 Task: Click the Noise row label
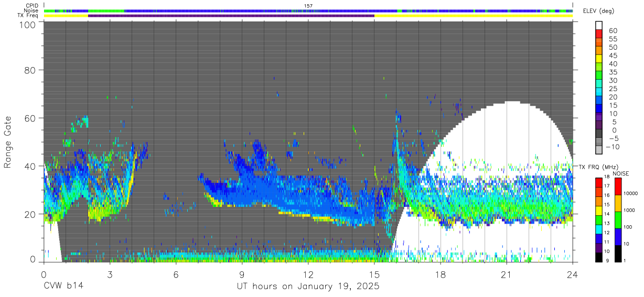(x=30, y=10)
